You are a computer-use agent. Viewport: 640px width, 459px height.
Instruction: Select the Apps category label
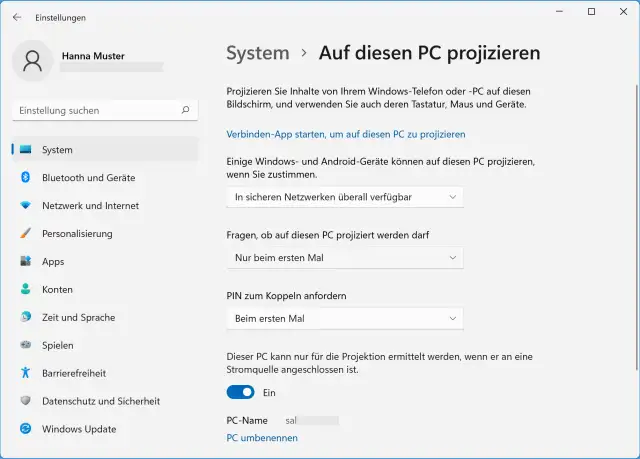53,262
